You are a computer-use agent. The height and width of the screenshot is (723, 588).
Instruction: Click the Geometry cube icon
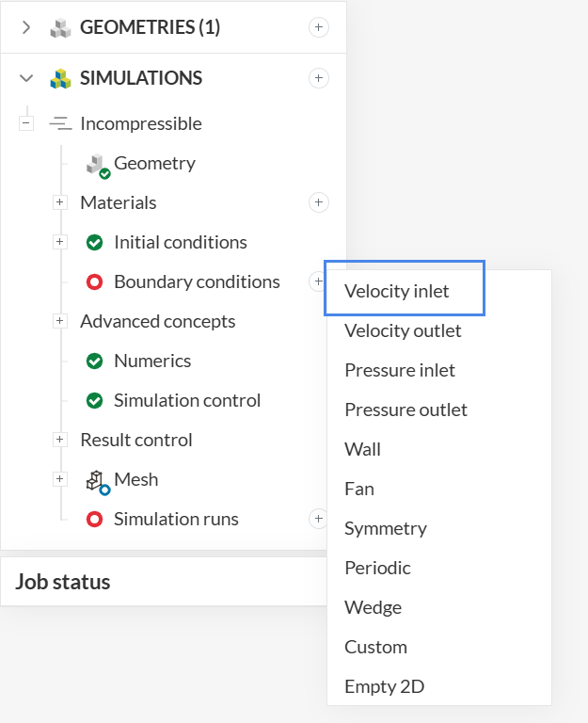point(96,165)
